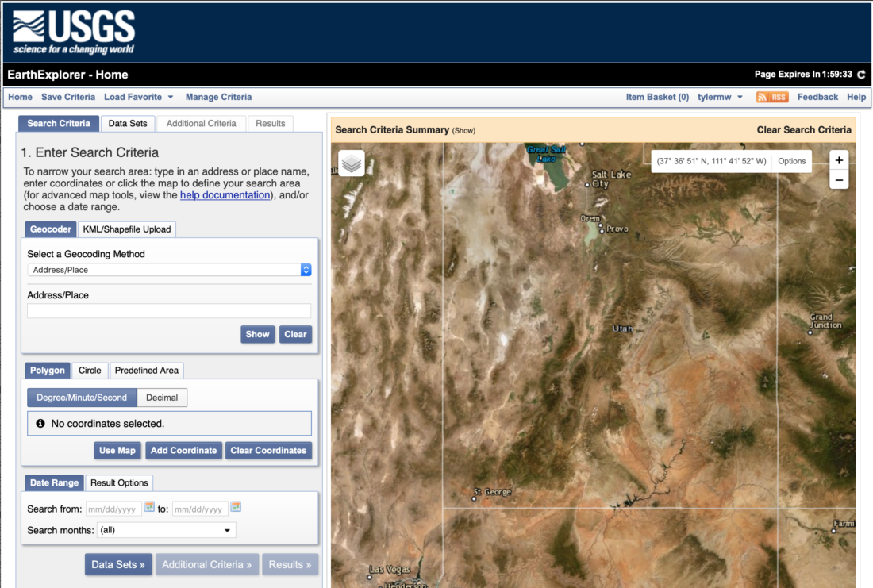Select the Geocoder tab
873x588 pixels.
(x=51, y=229)
